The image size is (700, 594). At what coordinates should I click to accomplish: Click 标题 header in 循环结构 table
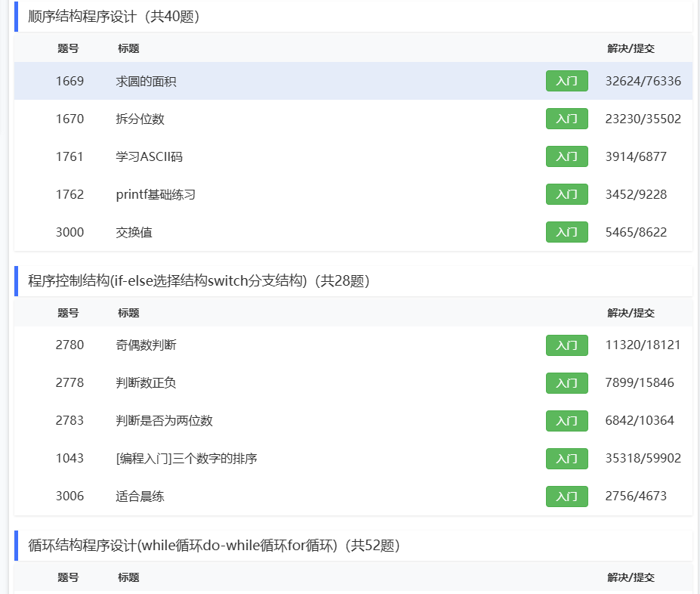(128, 577)
